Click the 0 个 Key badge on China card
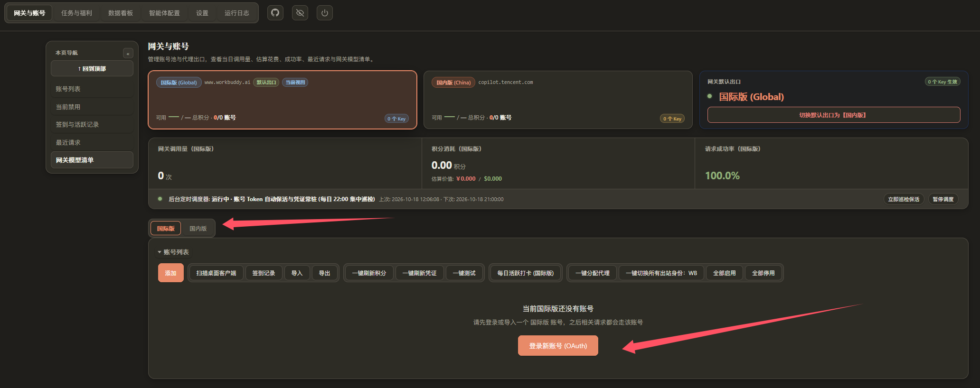980x388 pixels. pyautogui.click(x=672, y=119)
